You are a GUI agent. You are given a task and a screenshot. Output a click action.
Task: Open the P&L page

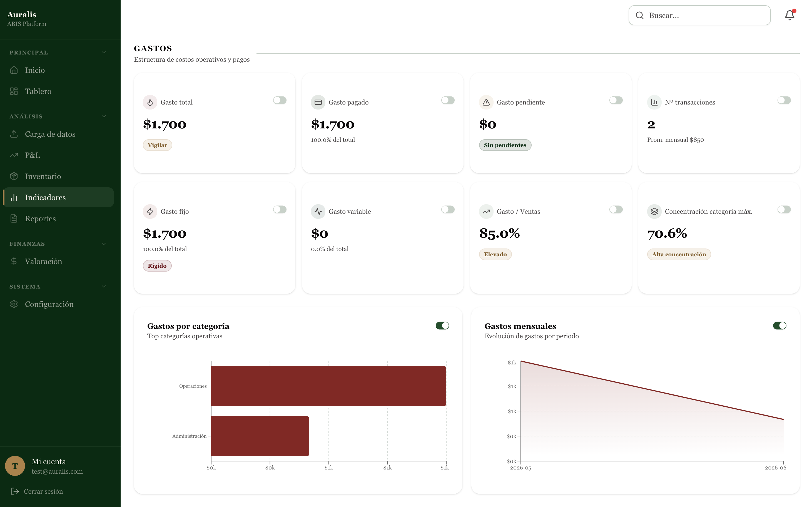58,155
